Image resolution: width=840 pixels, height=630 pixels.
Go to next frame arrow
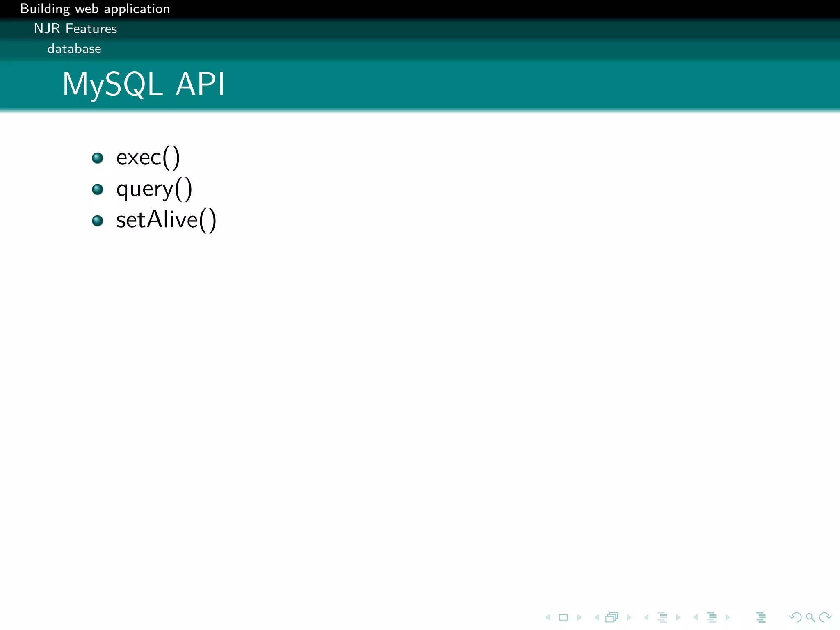629,617
